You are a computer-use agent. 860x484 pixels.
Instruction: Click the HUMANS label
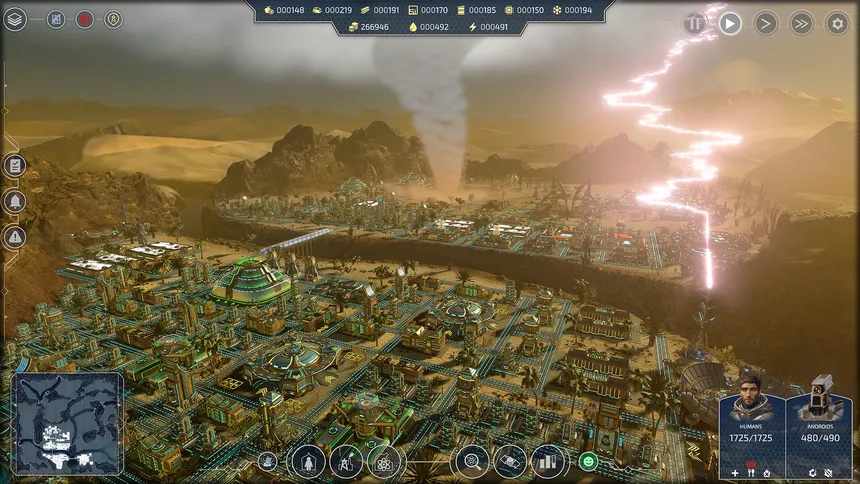click(751, 426)
